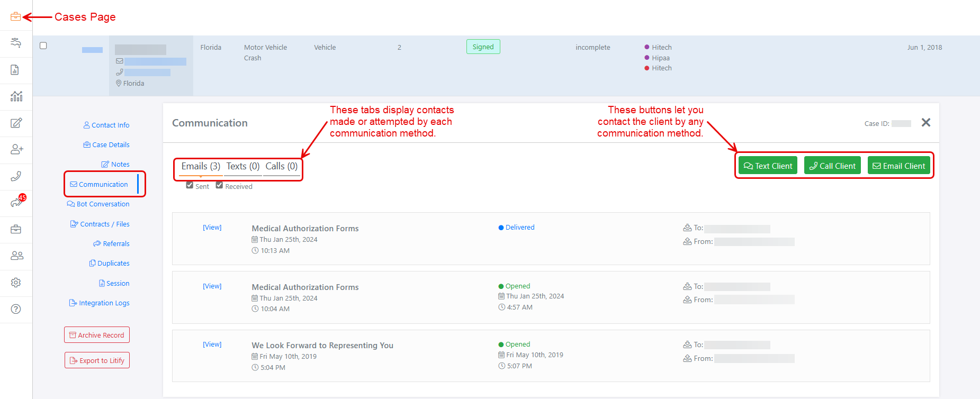Open the edit pencil sidebar icon
Image resolution: width=980 pixels, height=399 pixels.
16,123
